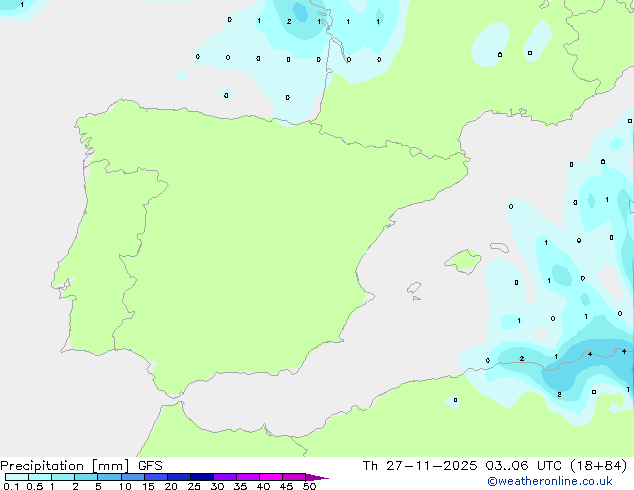Click the 1–2 mm legend color swatch
The width and height of the screenshot is (634, 490).
tap(63, 477)
